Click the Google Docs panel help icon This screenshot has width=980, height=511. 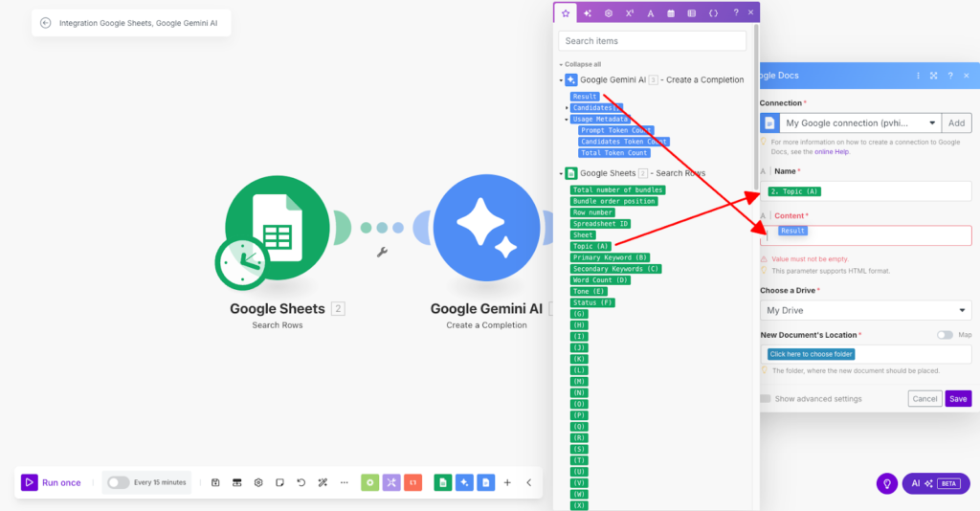(950, 76)
